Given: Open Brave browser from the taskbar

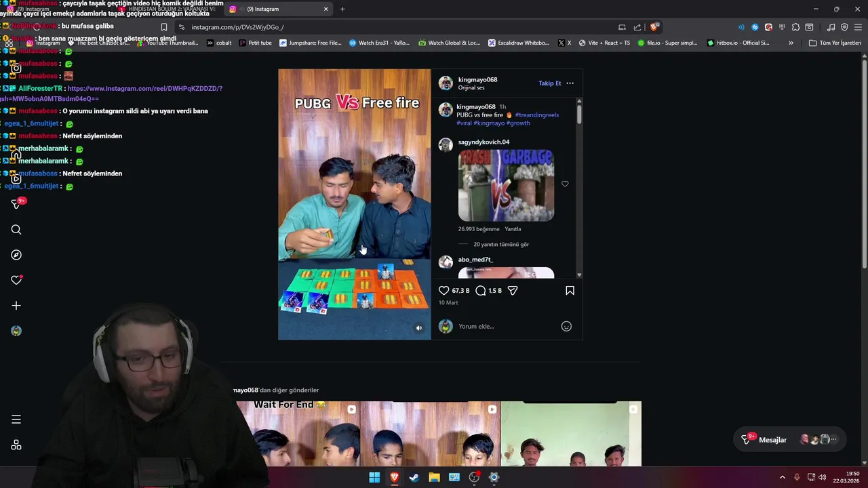Looking at the screenshot, I should tap(394, 477).
